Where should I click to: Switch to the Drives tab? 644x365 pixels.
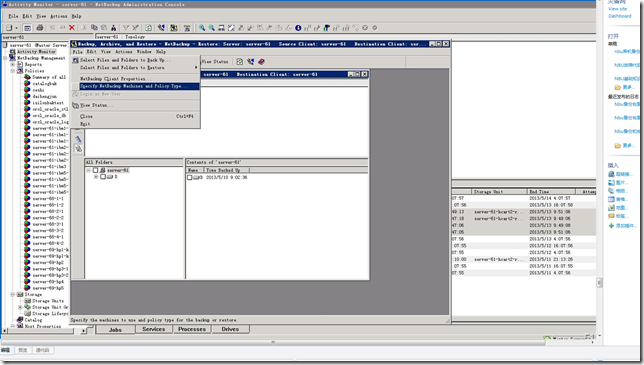[230, 329]
